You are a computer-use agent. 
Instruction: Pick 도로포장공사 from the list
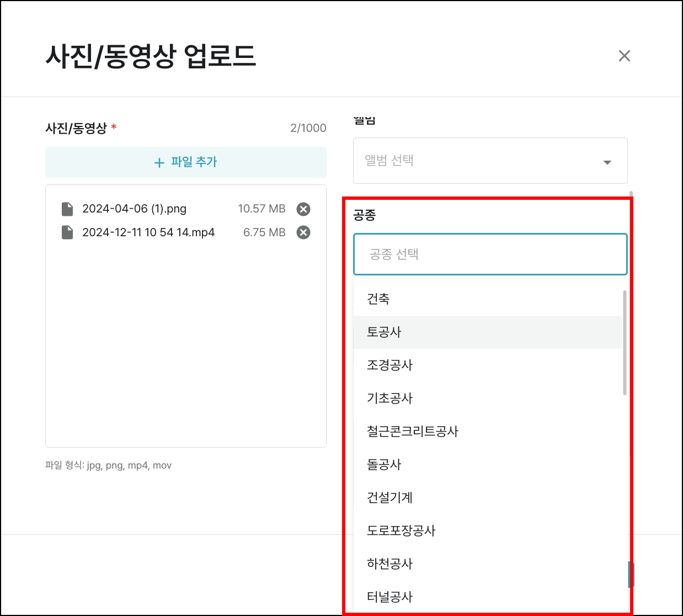401,530
